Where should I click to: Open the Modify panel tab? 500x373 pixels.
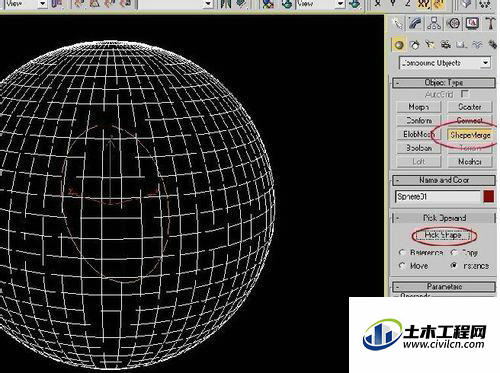[415, 24]
